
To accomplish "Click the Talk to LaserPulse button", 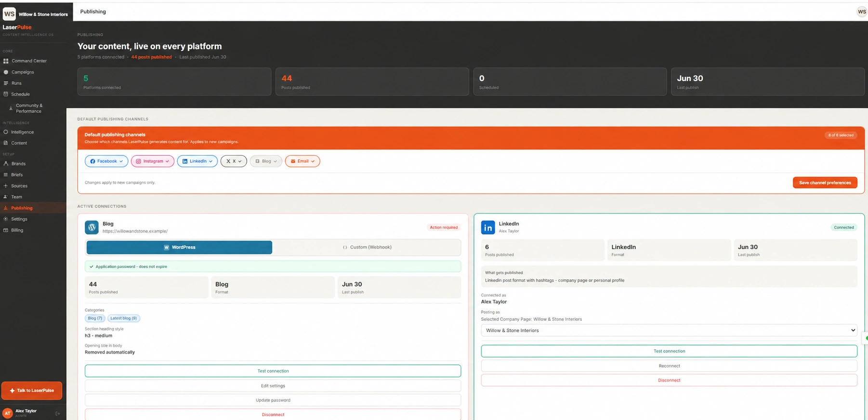I will point(32,391).
